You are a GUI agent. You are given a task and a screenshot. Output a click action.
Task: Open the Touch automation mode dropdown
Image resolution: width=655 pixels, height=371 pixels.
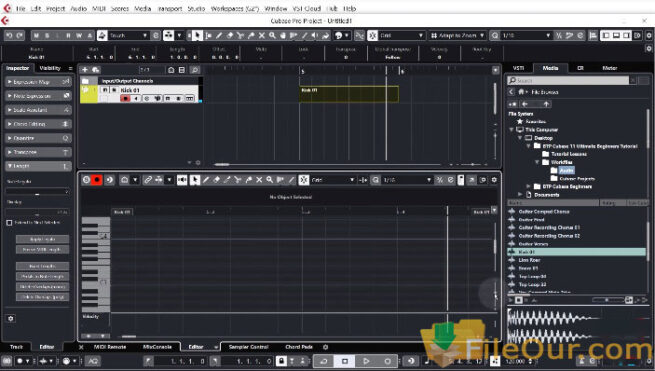pos(128,36)
